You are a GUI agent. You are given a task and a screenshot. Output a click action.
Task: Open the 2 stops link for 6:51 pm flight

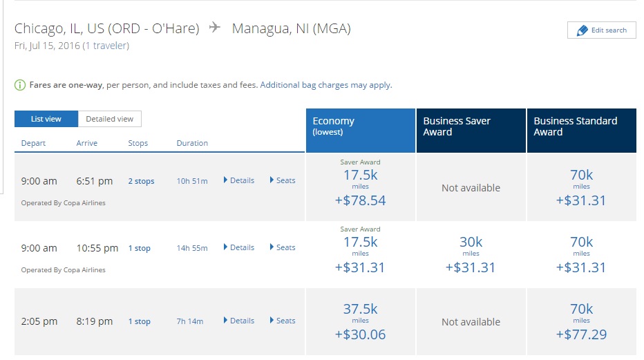point(141,181)
